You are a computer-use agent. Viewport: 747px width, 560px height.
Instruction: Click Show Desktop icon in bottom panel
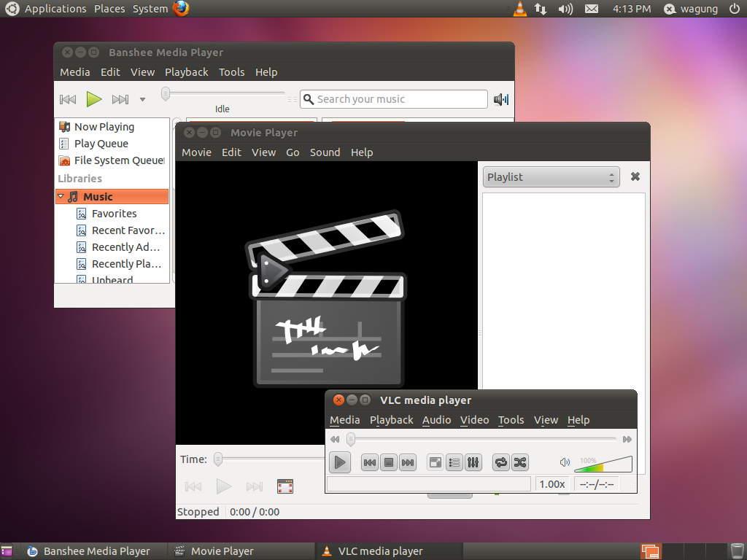[x=7, y=551]
